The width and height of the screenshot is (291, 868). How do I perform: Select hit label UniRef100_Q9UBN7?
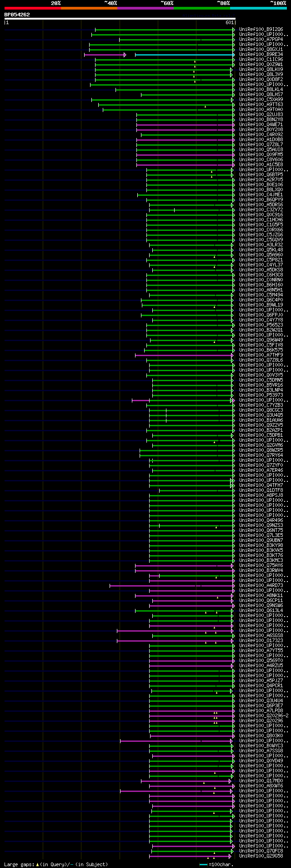261,540
